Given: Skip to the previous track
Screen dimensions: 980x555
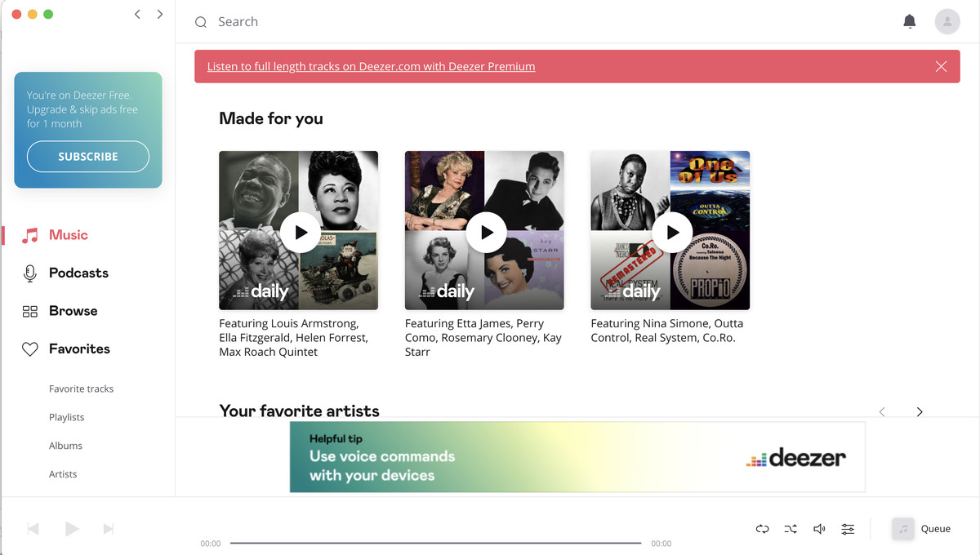Looking at the screenshot, I should tap(33, 529).
